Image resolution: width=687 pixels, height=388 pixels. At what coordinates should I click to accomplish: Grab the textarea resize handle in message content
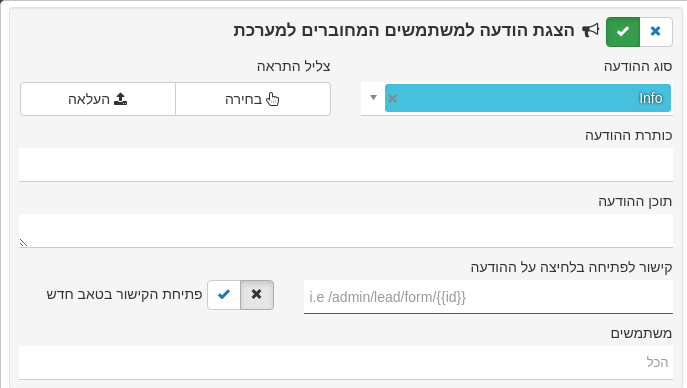coord(23,243)
